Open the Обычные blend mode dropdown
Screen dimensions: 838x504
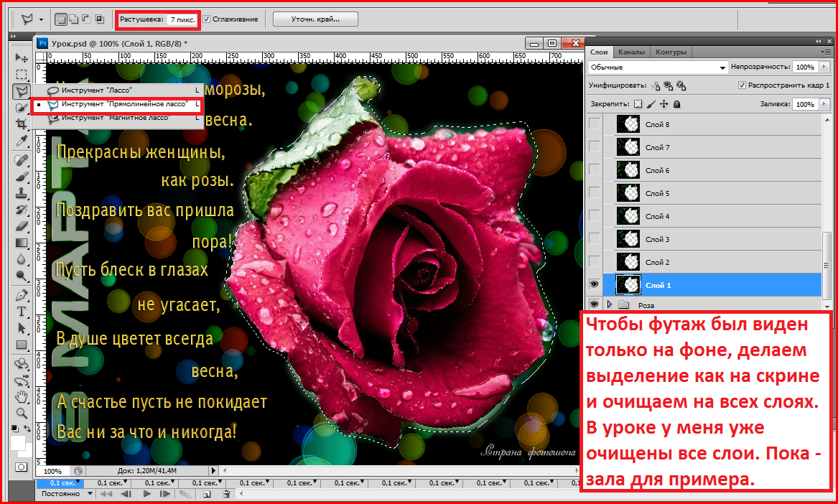[658, 67]
